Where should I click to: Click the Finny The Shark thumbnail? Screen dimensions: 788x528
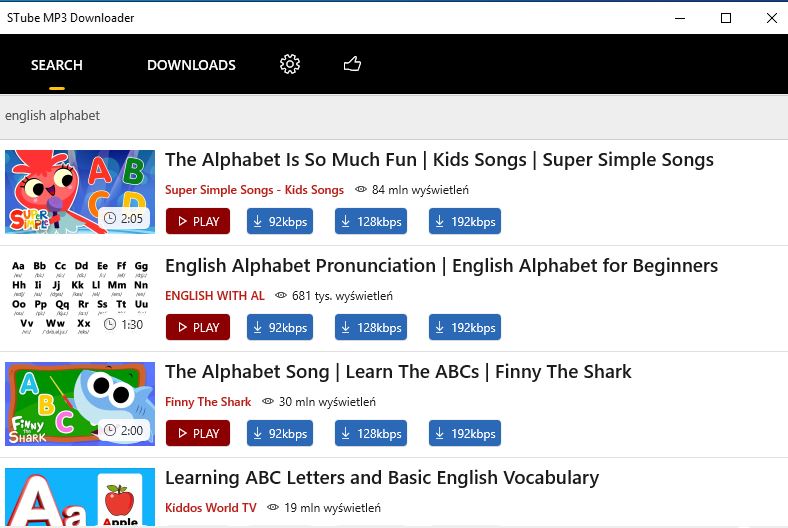pos(80,404)
